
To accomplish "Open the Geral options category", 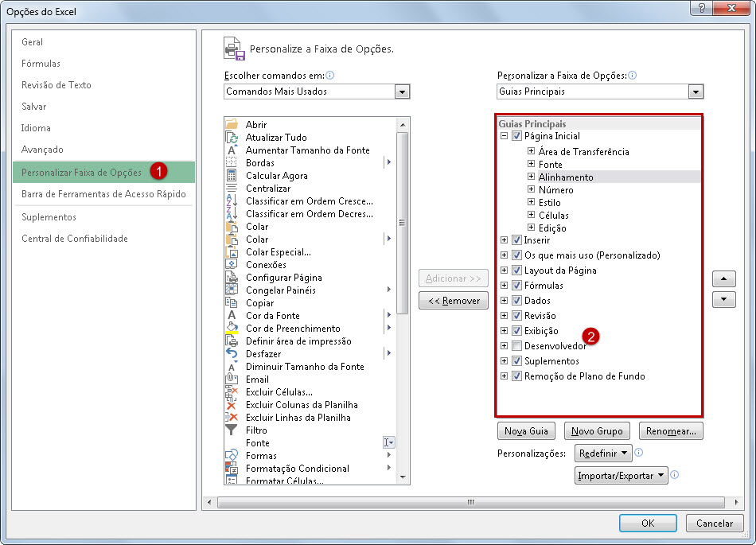I will (x=33, y=42).
